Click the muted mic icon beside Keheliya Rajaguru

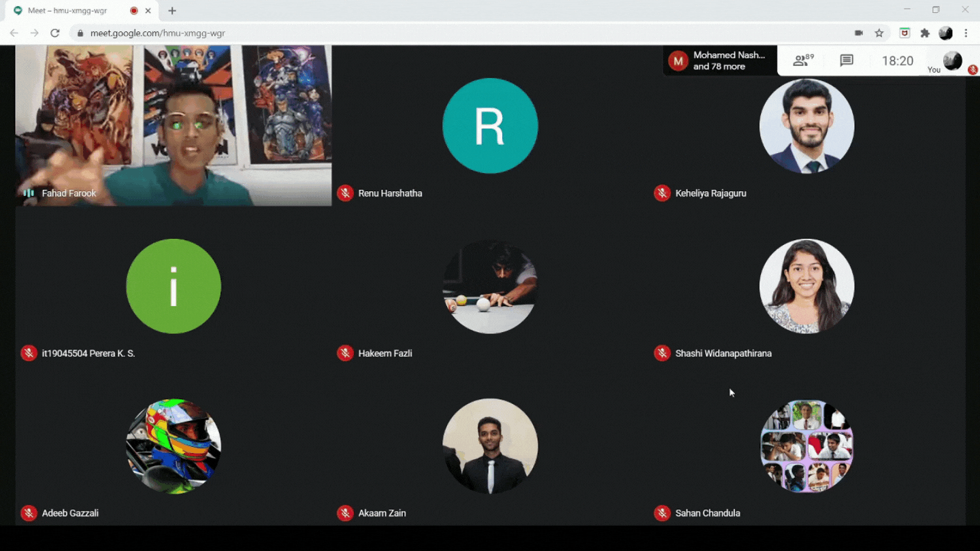click(x=661, y=193)
